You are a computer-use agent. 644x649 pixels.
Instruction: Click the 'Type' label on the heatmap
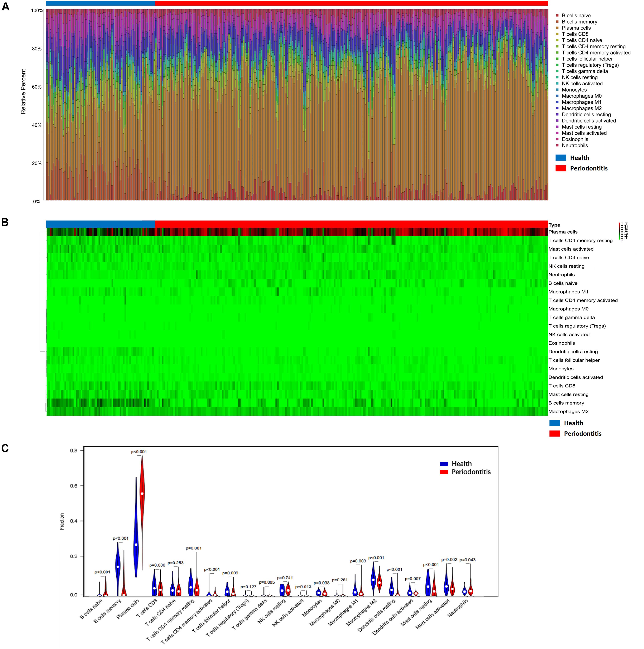[x=554, y=225]
